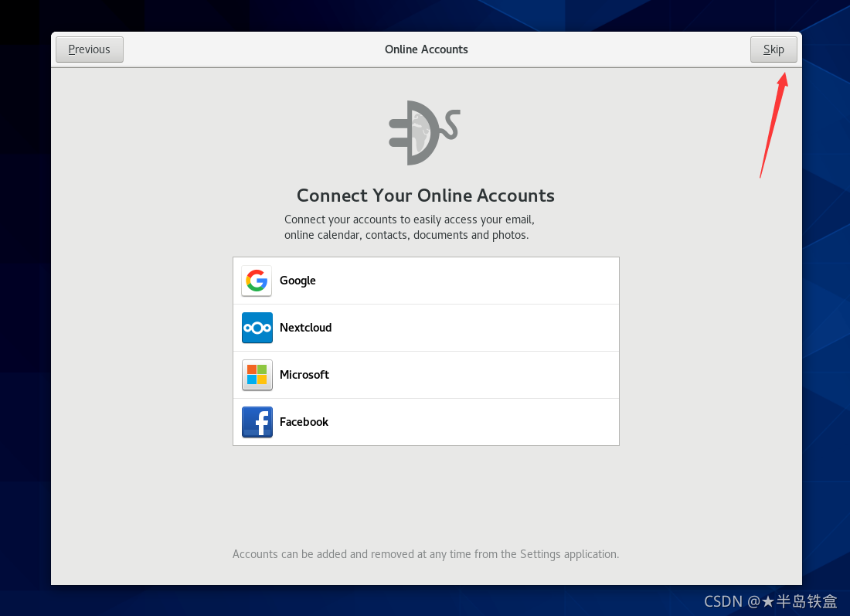The height and width of the screenshot is (616, 850).
Task: Select the Google account label
Action: (297, 281)
